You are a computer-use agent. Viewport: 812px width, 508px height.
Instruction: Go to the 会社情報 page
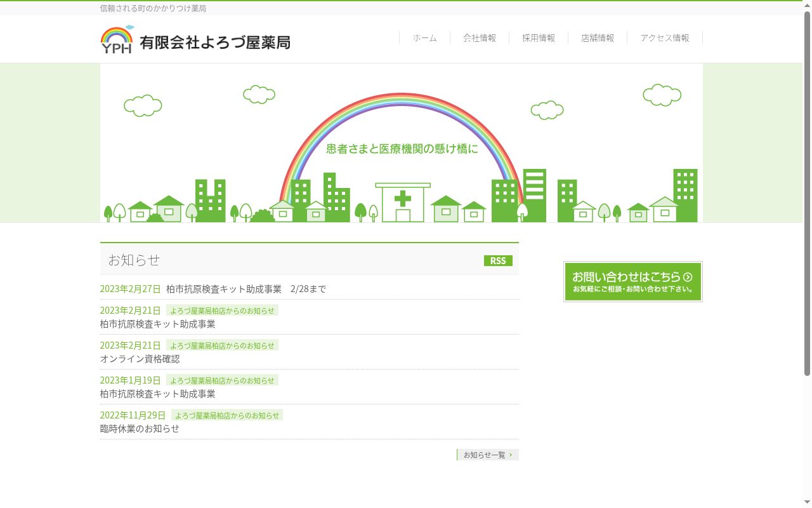point(480,37)
